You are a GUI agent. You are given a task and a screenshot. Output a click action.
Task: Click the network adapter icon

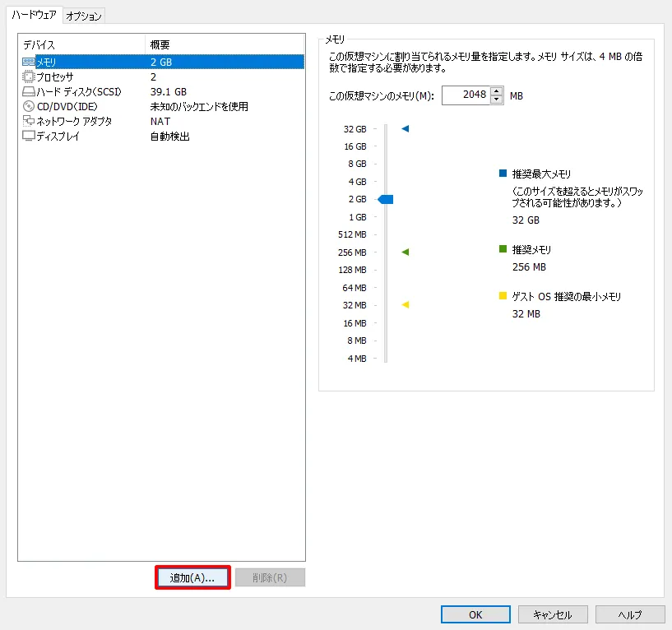coord(28,121)
